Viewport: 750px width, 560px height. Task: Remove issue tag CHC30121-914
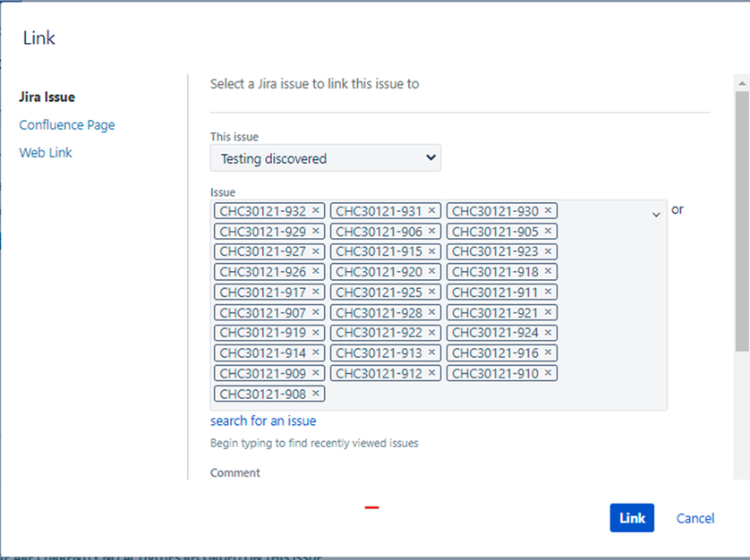[316, 352]
